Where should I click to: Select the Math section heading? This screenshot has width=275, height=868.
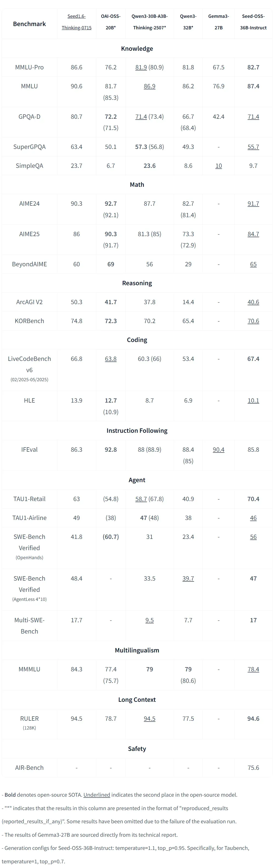click(137, 185)
